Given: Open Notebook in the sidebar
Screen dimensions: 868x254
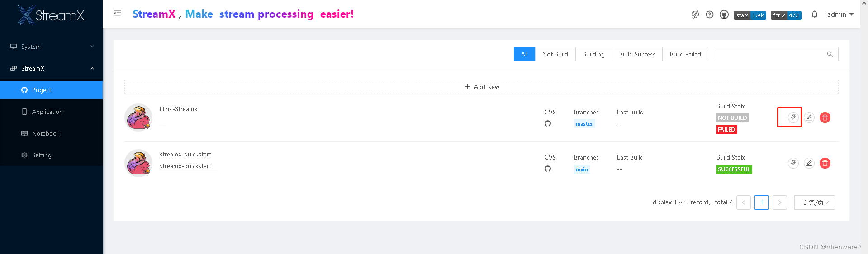Looking at the screenshot, I should tap(51, 133).
